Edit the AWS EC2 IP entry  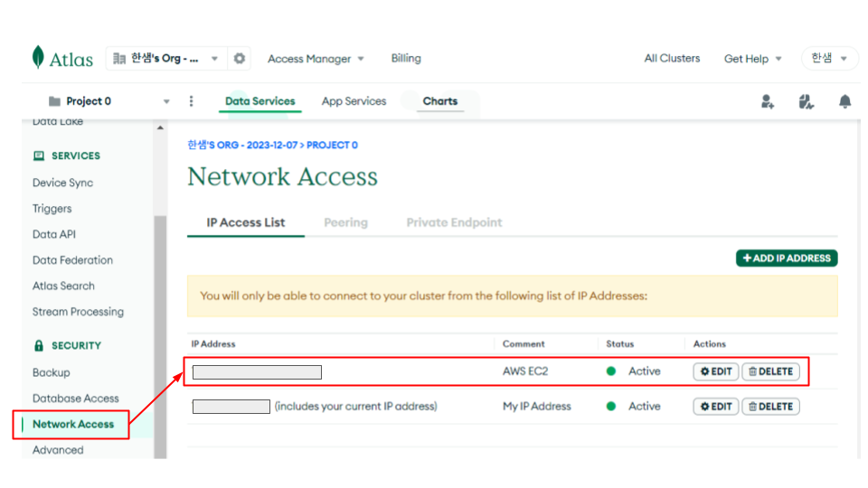716,371
